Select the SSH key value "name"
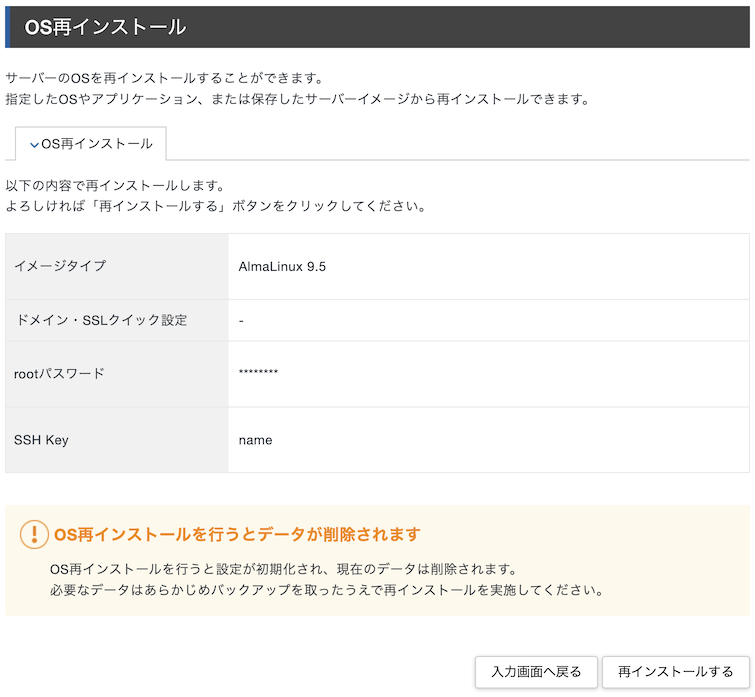755x697 pixels. [255, 440]
